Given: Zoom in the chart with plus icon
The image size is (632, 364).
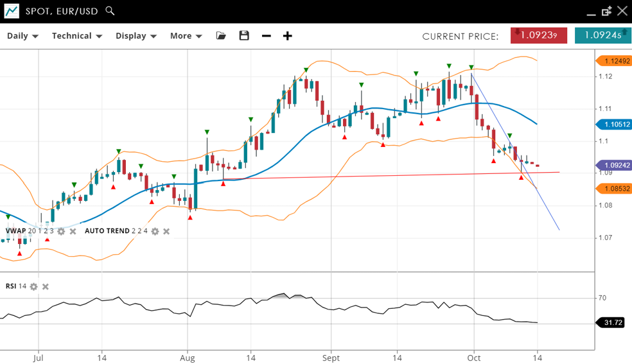Looking at the screenshot, I should 288,36.
